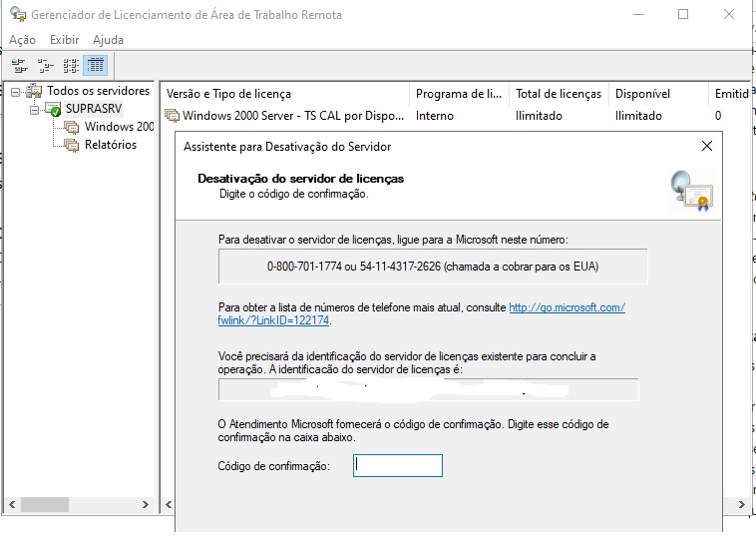Screen dimensions: 756x556
Task: Select Todos os servidores in tree
Action: pos(98,91)
